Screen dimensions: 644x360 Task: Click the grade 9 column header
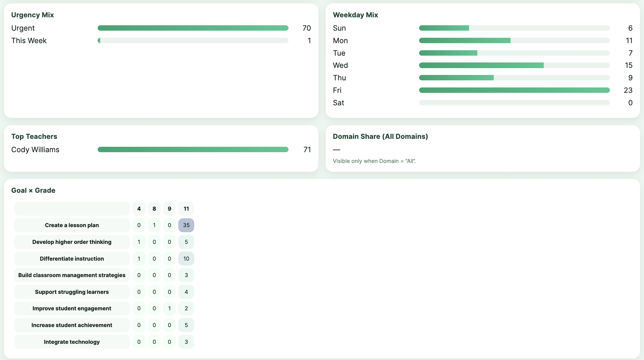coord(169,209)
